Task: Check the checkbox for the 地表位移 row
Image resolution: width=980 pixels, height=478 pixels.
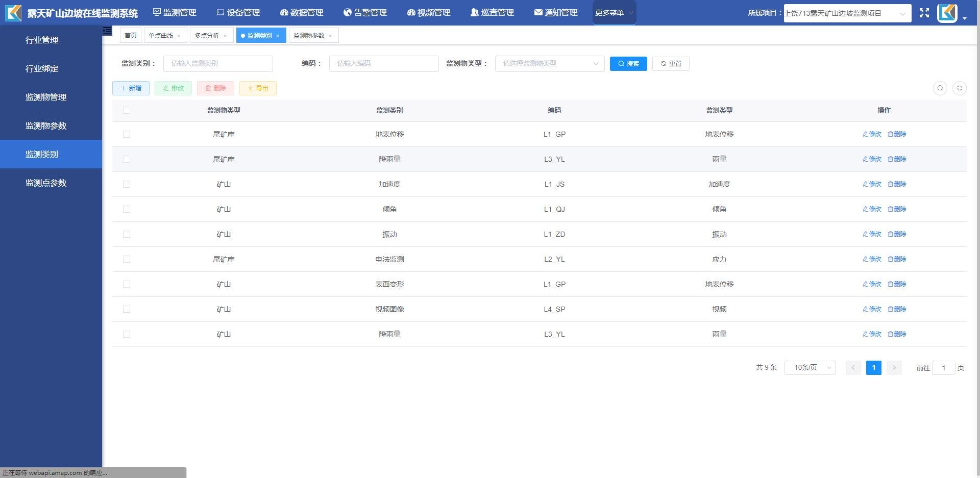Action: coord(127,134)
